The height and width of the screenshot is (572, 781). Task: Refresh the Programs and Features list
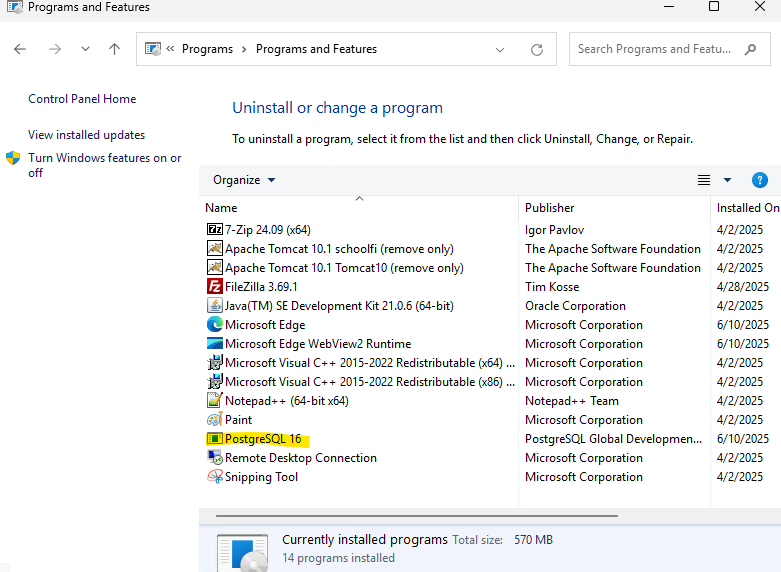pyautogui.click(x=537, y=49)
